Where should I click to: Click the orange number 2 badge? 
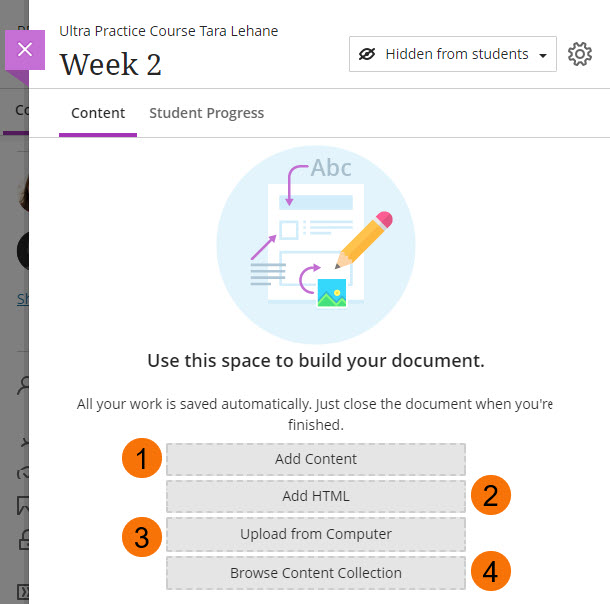click(491, 496)
